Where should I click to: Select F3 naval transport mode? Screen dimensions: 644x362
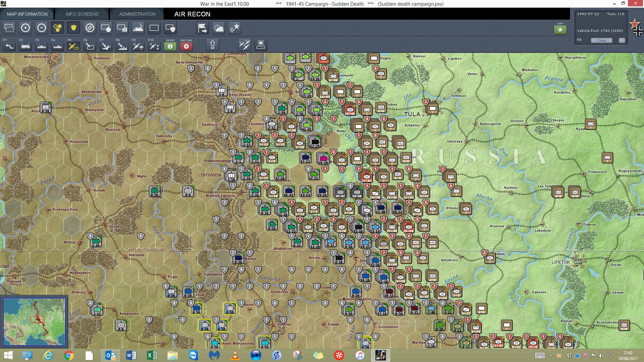[42, 46]
